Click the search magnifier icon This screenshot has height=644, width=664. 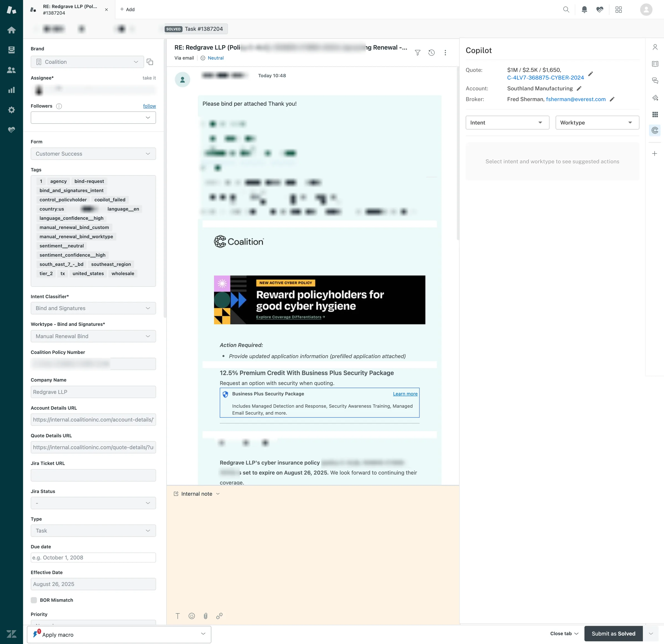click(566, 9)
